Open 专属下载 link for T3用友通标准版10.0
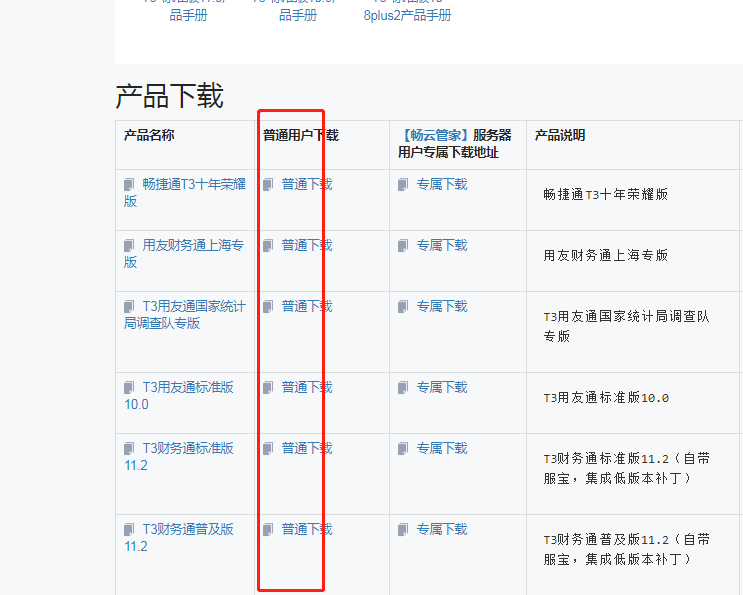The image size is (743, 595). tap(442, 388)
